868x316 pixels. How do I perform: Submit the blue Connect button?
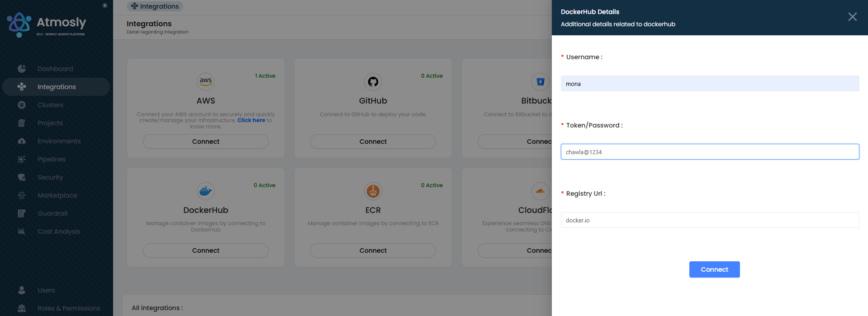tap(715, 269)
